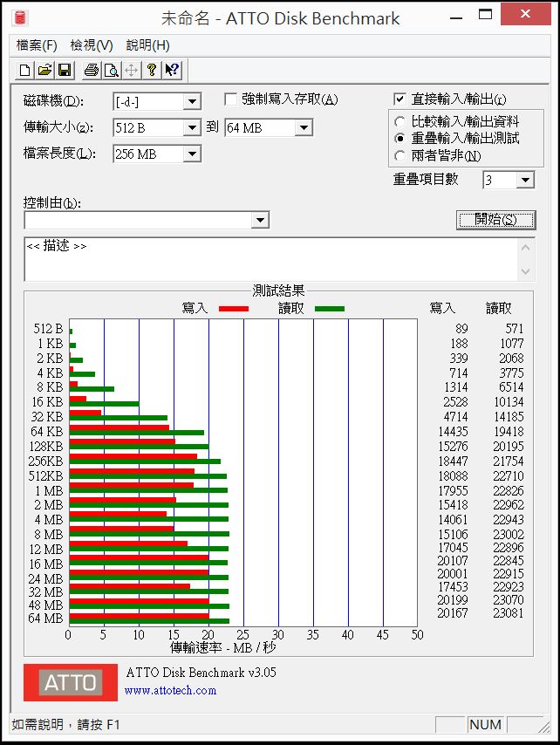
Task: Click the Print toolbar icon
Action: [92, 71]
